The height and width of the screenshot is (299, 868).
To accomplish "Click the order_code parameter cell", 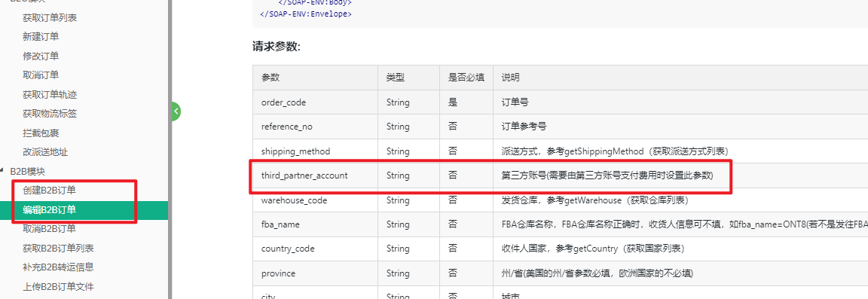I will pyautogui.click(x=316, y=102).
